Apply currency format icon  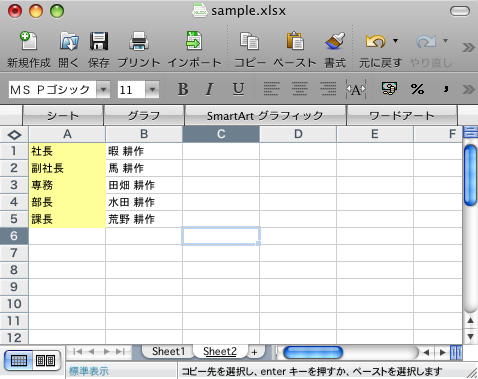[389, 89]
